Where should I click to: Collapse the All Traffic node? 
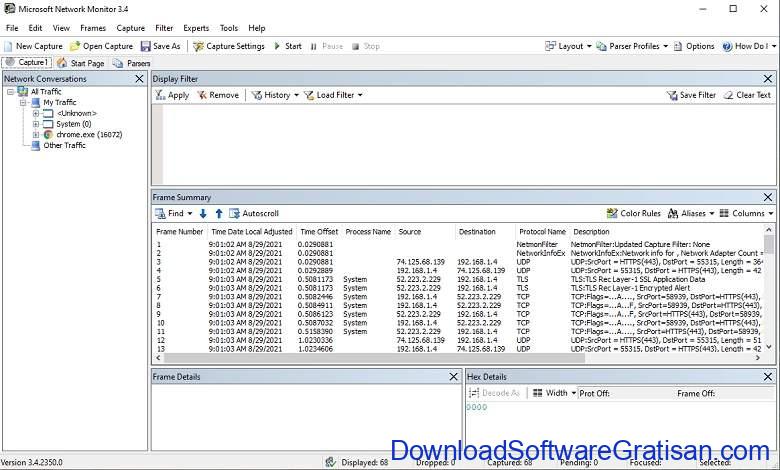tap(10, 92)
